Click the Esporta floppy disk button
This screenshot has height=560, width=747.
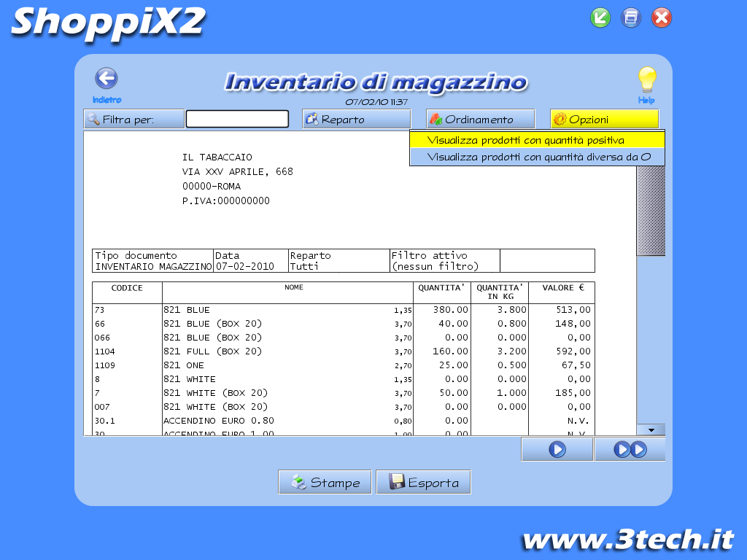coord(423,482)
